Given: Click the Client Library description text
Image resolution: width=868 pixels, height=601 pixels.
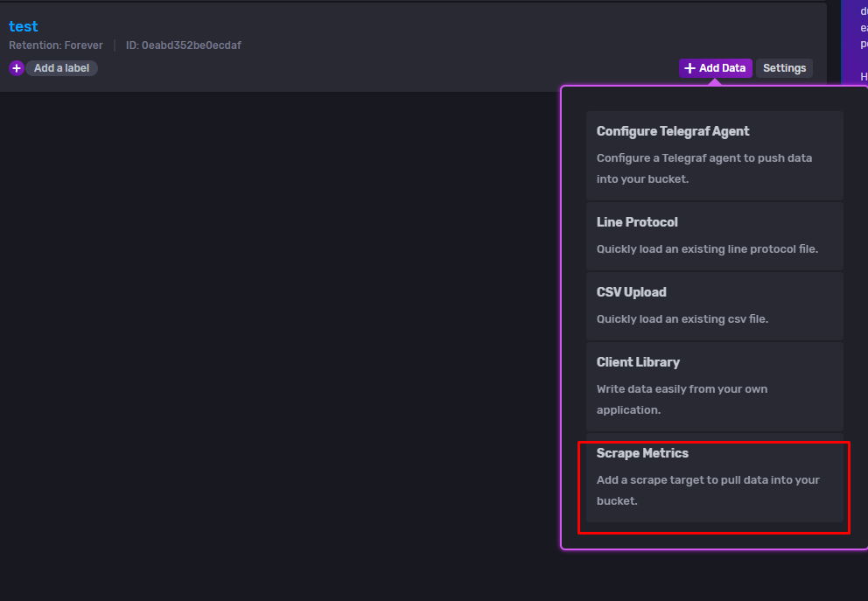Looking at the screenshot, I should coord(682,398).
